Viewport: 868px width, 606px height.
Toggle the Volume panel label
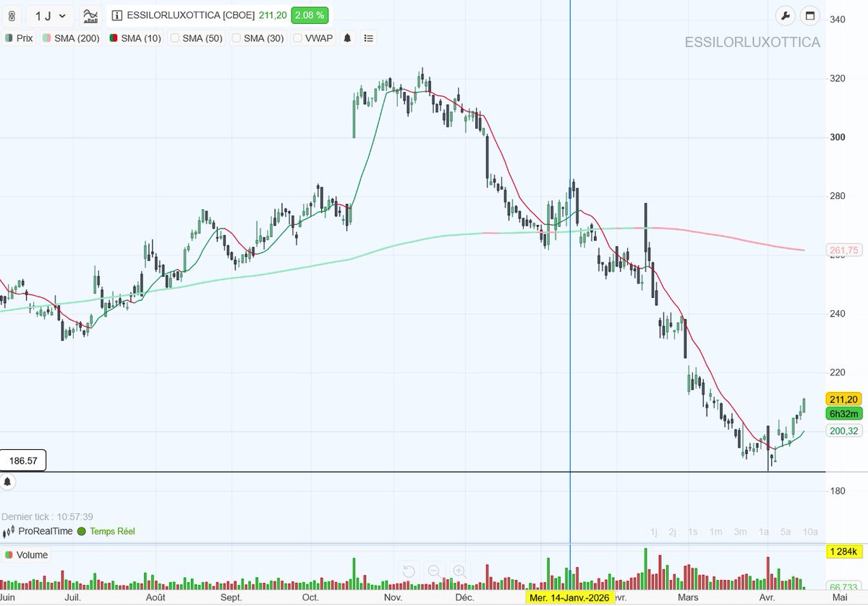[26, 555]
